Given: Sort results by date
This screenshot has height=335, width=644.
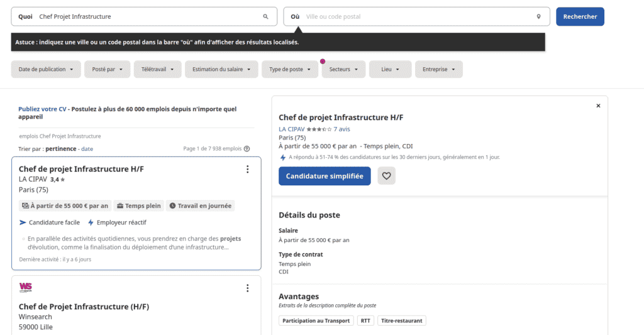Looking at the screenshot, I should (87, 149).
